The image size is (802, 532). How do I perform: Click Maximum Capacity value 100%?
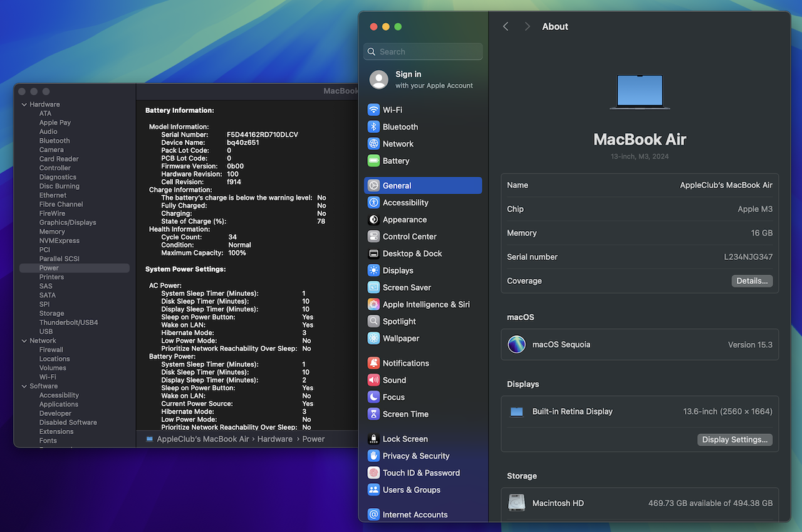click(x=237, y=253)
